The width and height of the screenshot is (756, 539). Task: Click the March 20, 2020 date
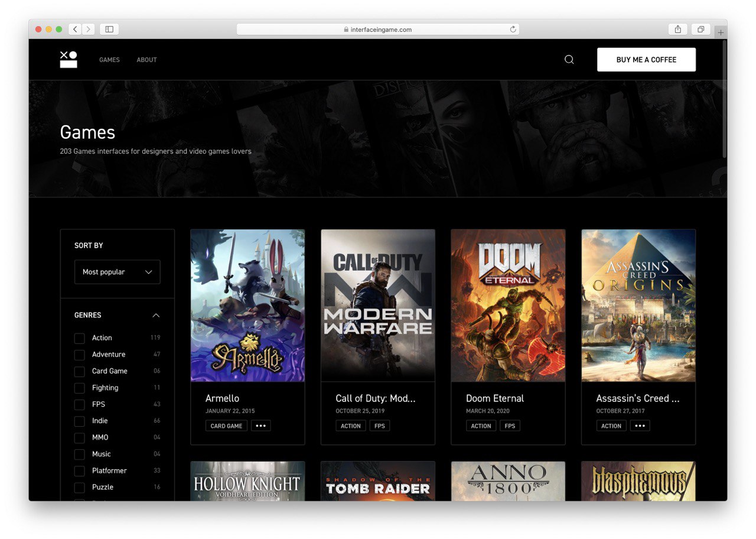click(x=488, y=411)
